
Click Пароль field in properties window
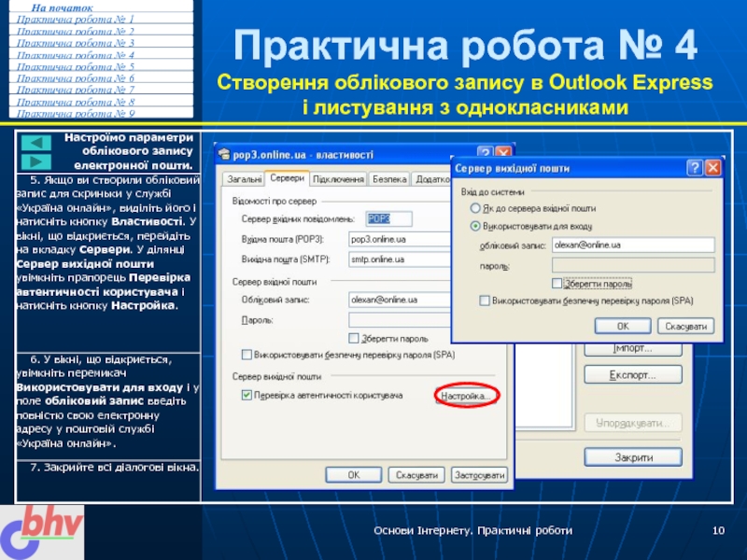[400, 320]
